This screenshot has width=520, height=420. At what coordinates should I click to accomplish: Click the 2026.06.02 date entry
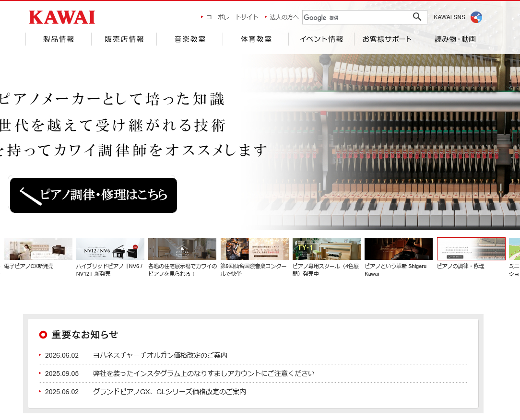[62, 355]
